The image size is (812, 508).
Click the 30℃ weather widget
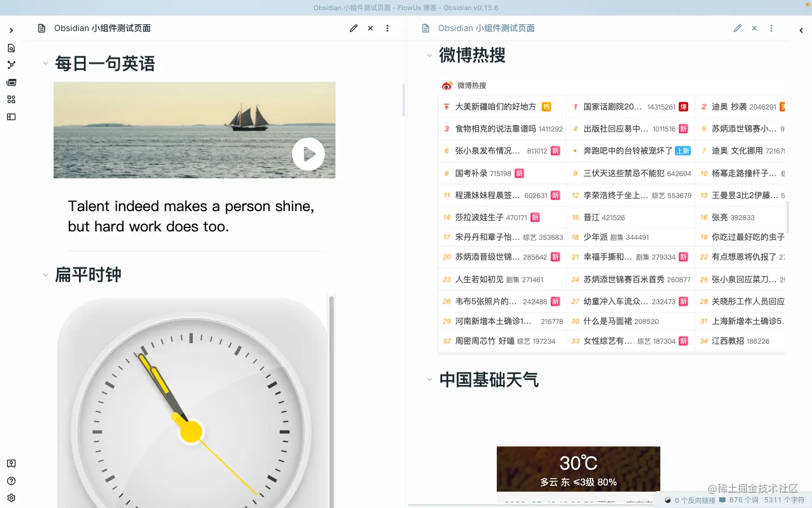579,469
